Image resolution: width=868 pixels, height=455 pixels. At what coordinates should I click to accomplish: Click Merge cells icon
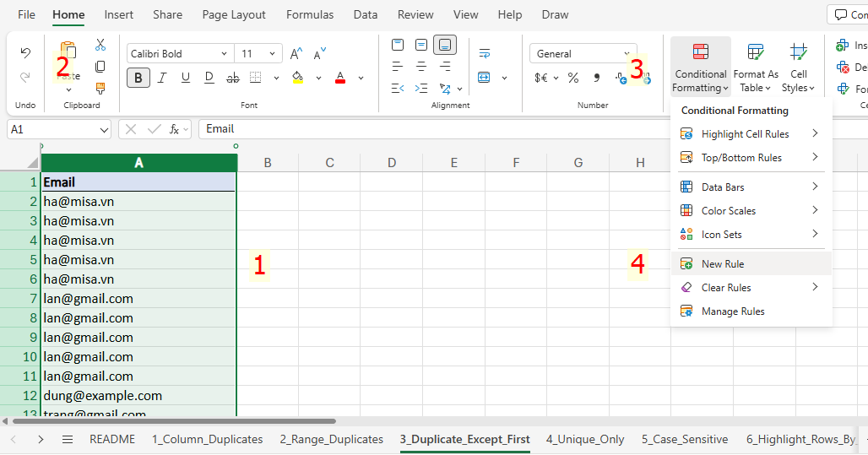tap(485, 77)
